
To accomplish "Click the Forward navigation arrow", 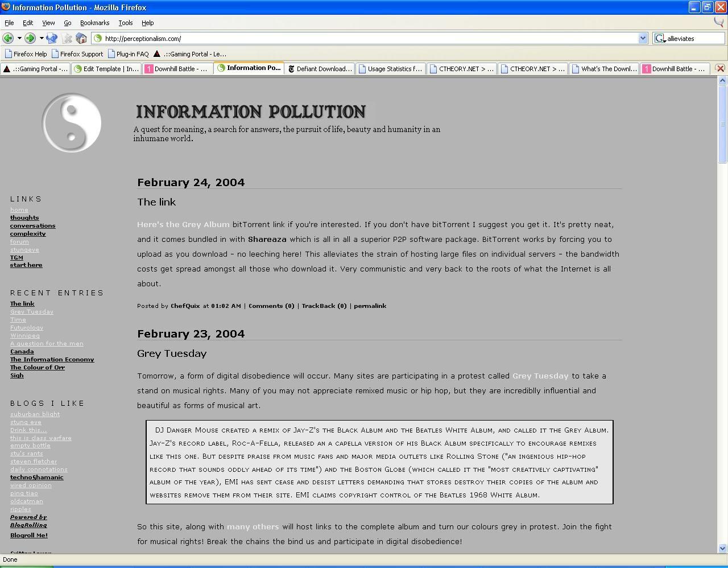I will (30, 38).
